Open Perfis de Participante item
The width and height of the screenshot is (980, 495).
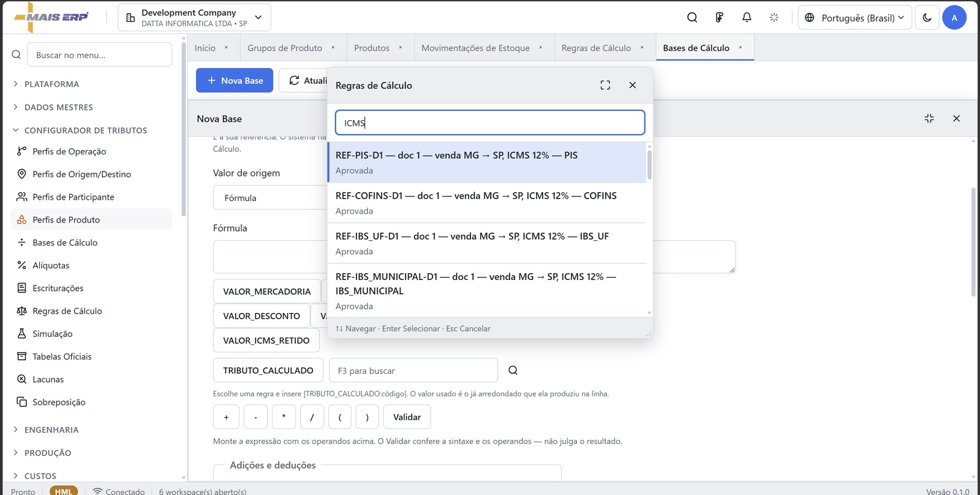(92, 197)
